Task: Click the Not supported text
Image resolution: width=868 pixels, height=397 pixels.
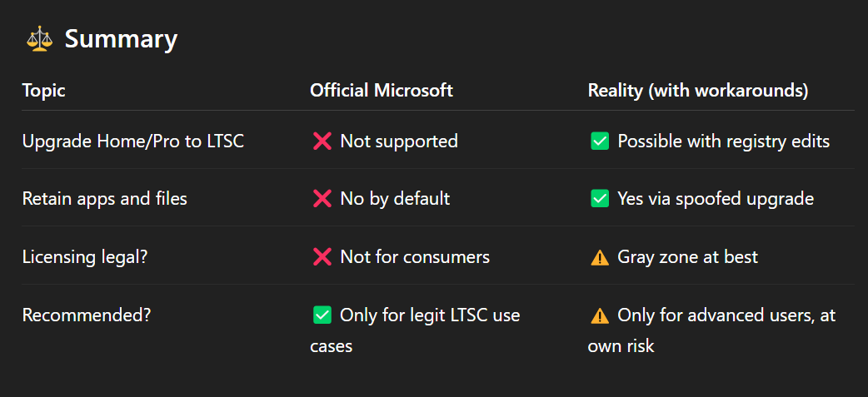Action: (399, 141)
